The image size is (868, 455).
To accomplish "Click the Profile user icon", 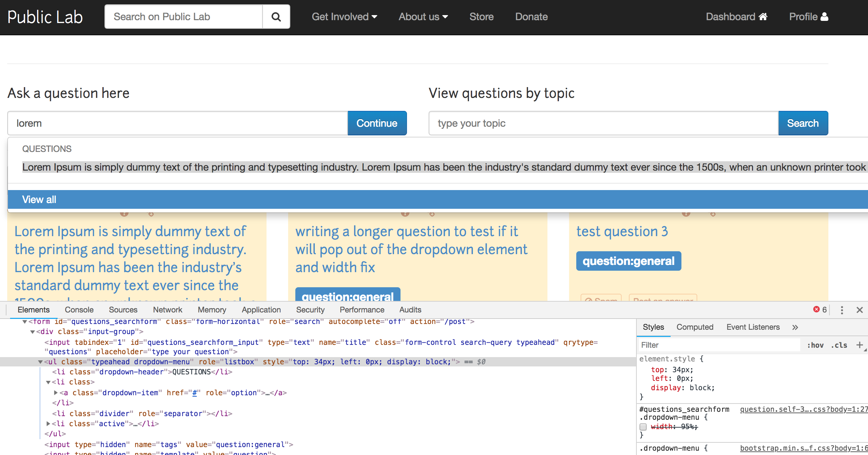I will 824,17.
